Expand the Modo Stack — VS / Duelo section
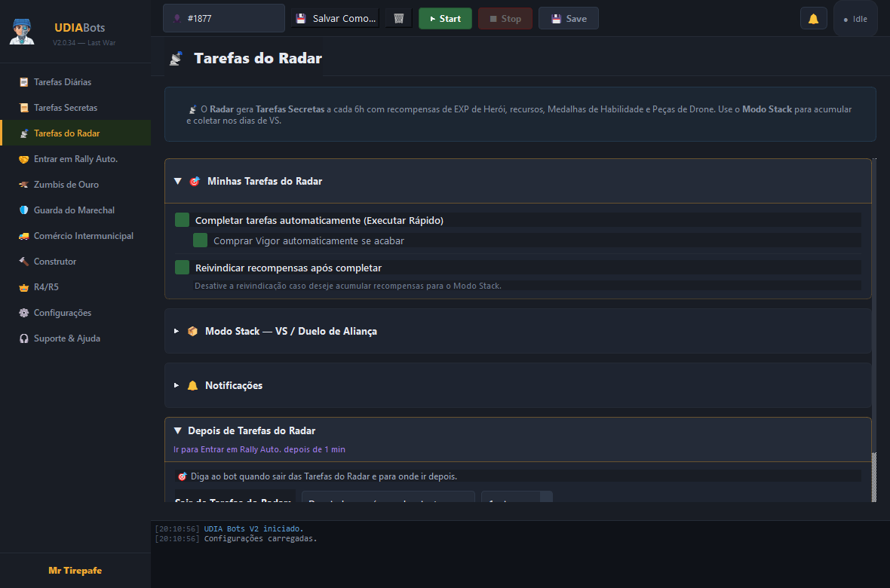Image resolution: width=890 pixels, height=588 pixels. [x=176, y=331]
